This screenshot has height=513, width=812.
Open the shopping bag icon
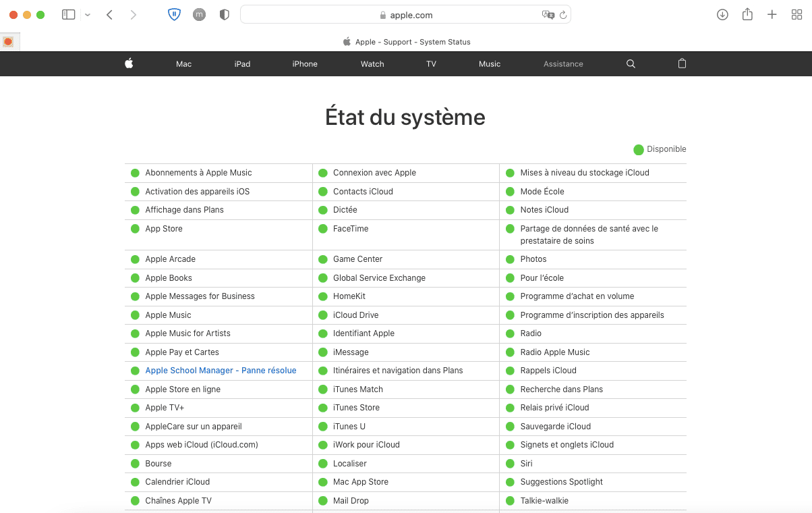coord(682,63)
